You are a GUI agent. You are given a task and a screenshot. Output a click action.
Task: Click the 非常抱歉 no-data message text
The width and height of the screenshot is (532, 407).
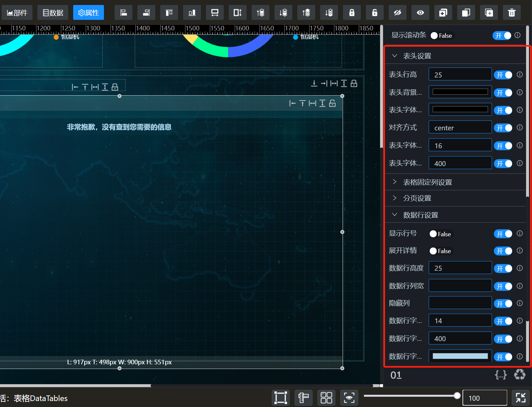pyautogui.click(x=119, y=127)
